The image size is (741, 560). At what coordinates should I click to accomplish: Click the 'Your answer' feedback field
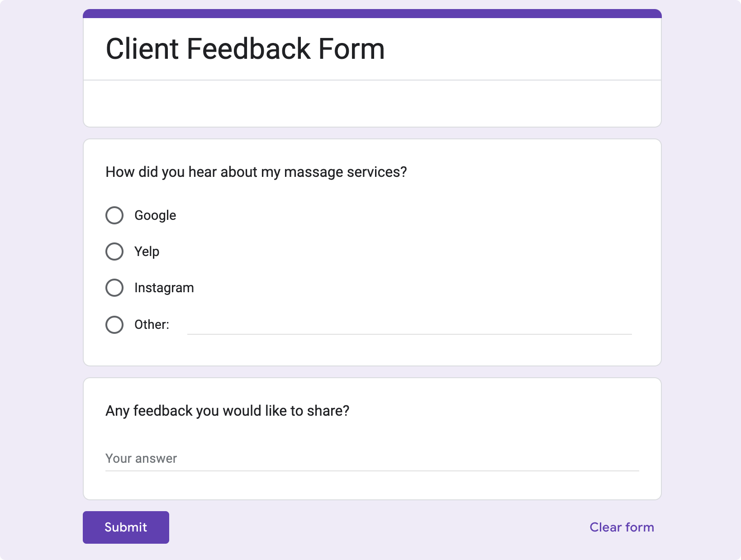click(x=372, y=459)
